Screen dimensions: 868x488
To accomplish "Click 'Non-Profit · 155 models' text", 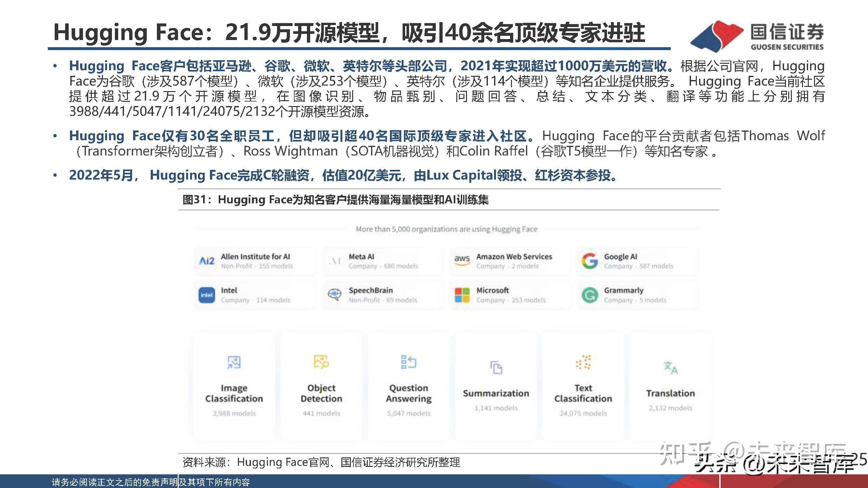I will (x=257, y=266).
